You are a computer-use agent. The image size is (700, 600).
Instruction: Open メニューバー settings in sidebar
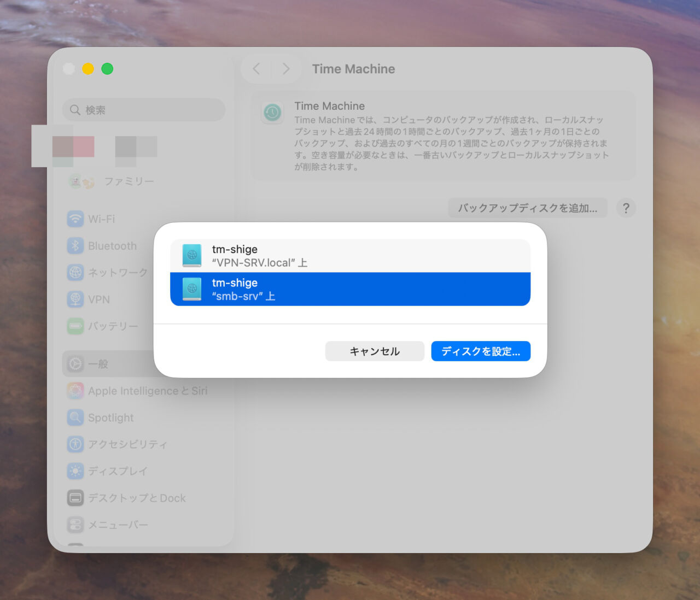click(144, 525)
